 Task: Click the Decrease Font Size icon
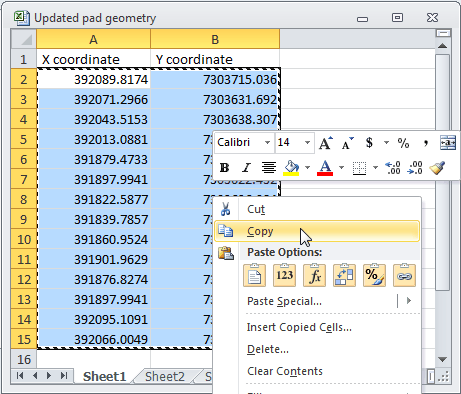(x=347, y=143)
